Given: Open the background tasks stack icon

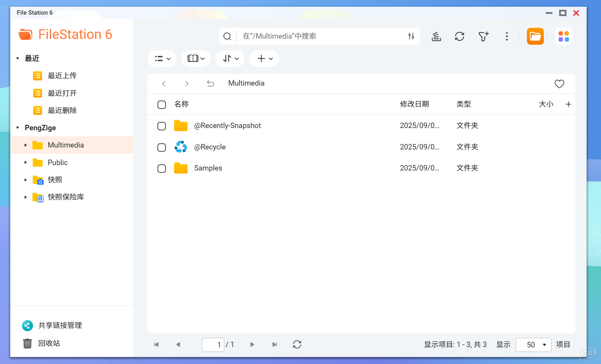Looking at the screenshot, I should point(436,36).
